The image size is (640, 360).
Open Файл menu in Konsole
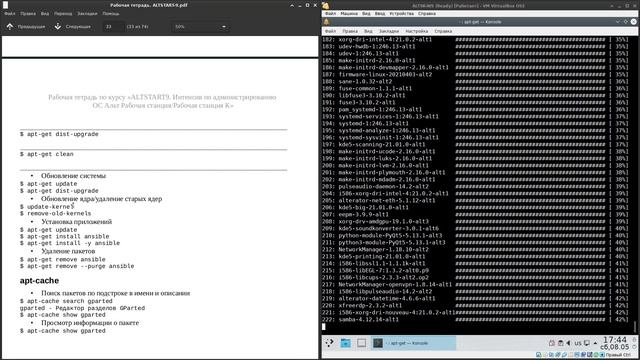331,31
